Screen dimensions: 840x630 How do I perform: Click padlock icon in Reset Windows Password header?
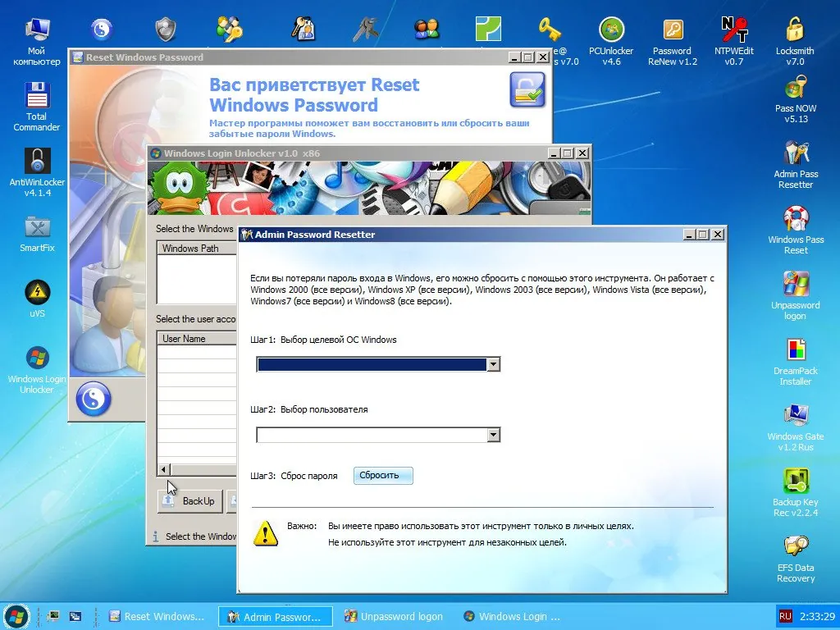[x=527, y=90]
